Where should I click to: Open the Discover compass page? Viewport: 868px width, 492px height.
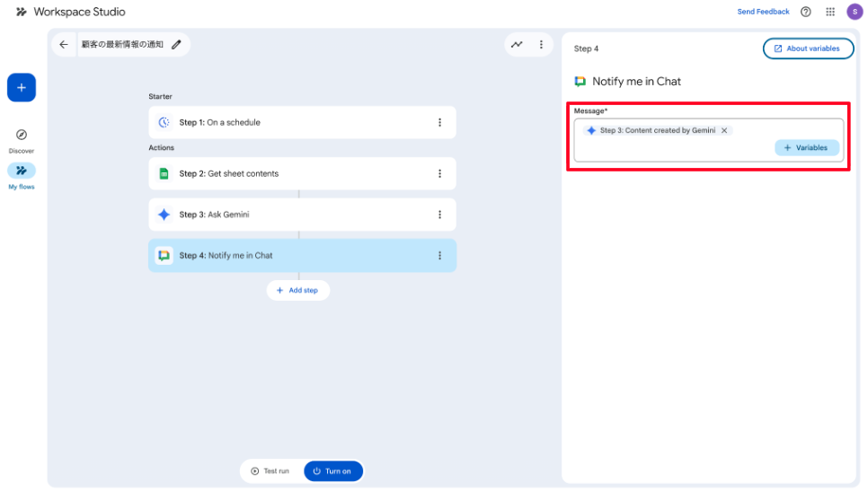22,135
